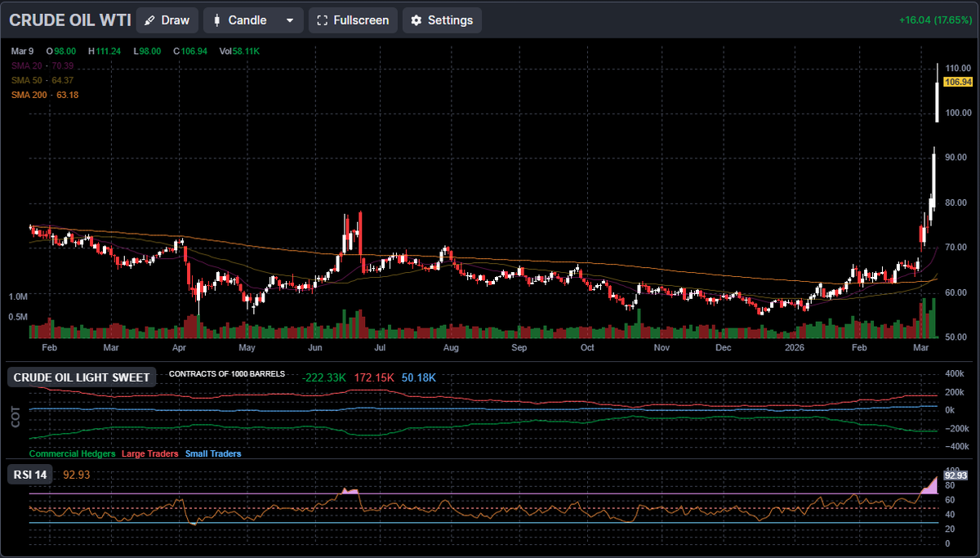Click the RSI 14 indicator label
Viewport: 980px width, 558px height.
click(30, 474)
